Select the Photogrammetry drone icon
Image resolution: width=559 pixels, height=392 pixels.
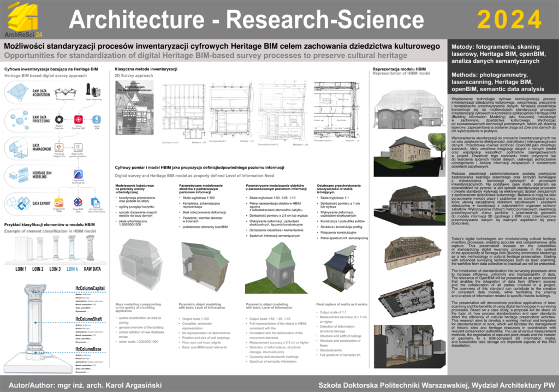click(65, 91)
